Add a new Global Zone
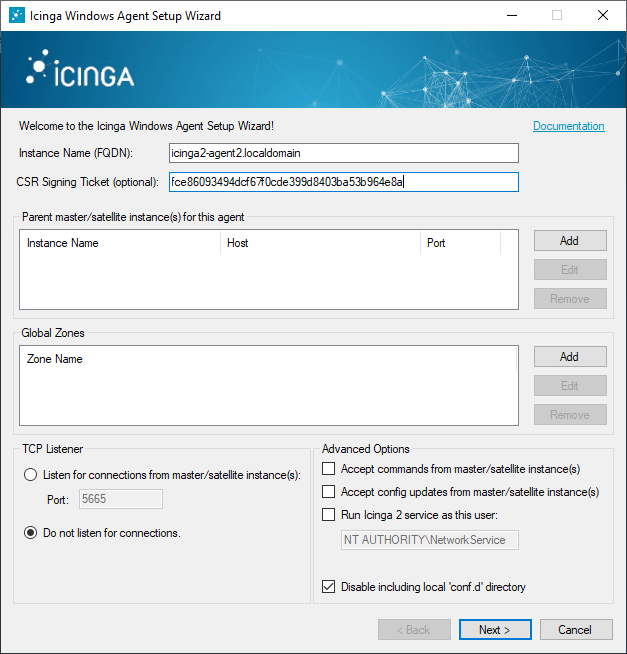The width and height of the screenshot is (627, 654). click(x=569, y=357)
